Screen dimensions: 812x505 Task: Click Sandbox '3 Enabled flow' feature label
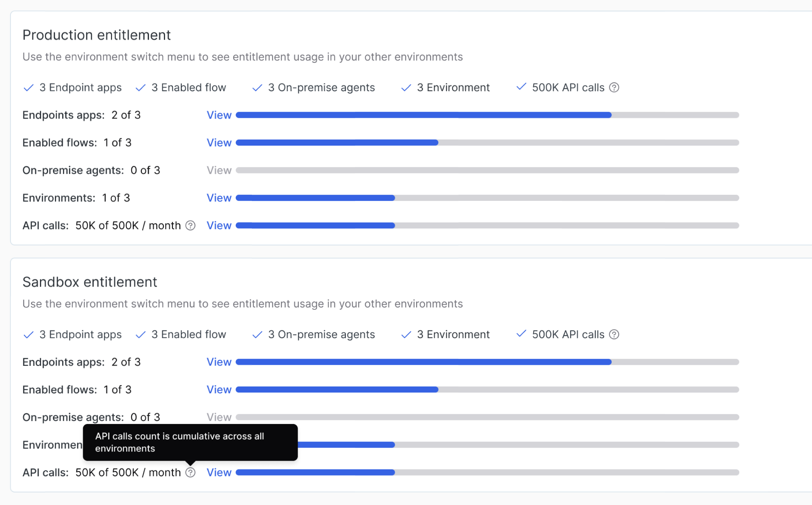pyautogui.click(x=188, y=334)
